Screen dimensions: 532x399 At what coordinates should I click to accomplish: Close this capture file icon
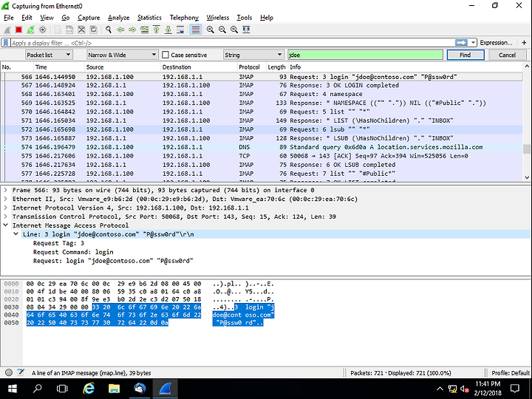81,30
